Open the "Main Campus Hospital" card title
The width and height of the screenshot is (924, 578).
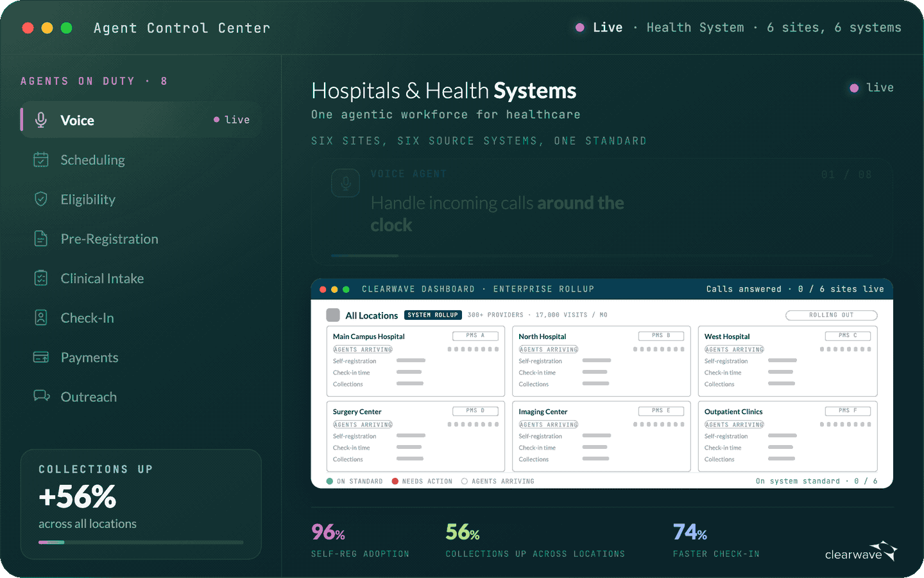(369, 337)
